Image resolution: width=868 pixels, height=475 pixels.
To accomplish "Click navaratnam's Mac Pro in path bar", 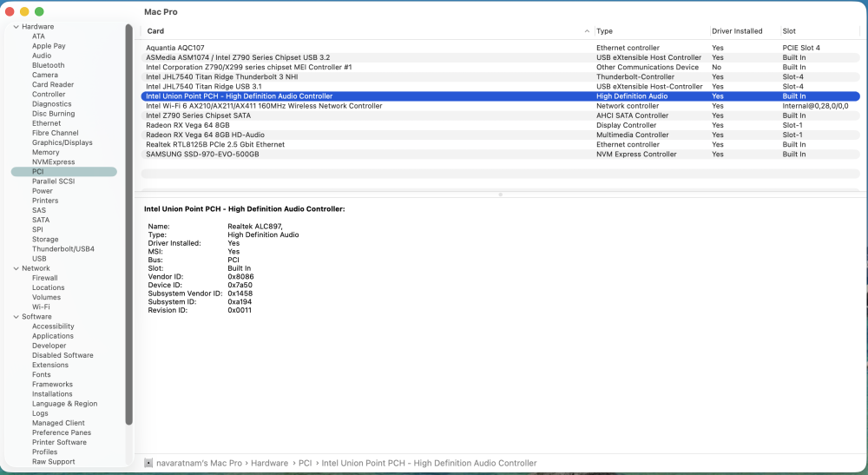I will click(x=199, y=463).
